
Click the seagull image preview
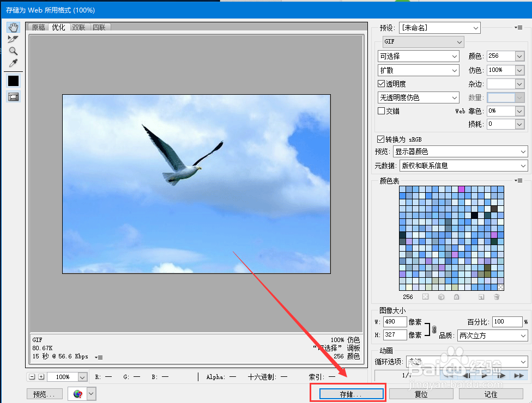point(196,184)
